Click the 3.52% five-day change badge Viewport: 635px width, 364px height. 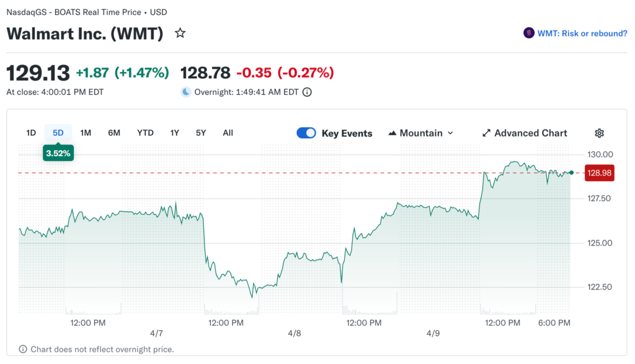58,153
